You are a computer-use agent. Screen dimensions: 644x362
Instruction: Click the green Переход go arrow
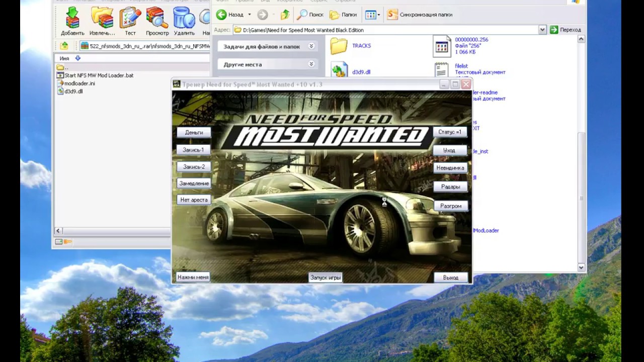554,30
